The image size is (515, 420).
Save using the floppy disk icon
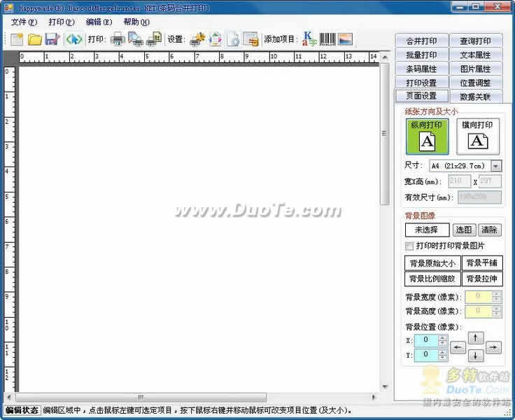[x=52, y=39]
